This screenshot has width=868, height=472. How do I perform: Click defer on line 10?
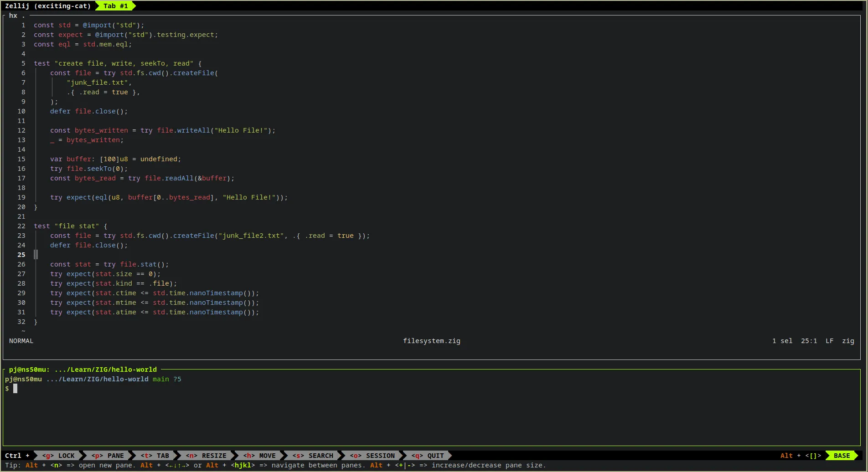(60, 111)
